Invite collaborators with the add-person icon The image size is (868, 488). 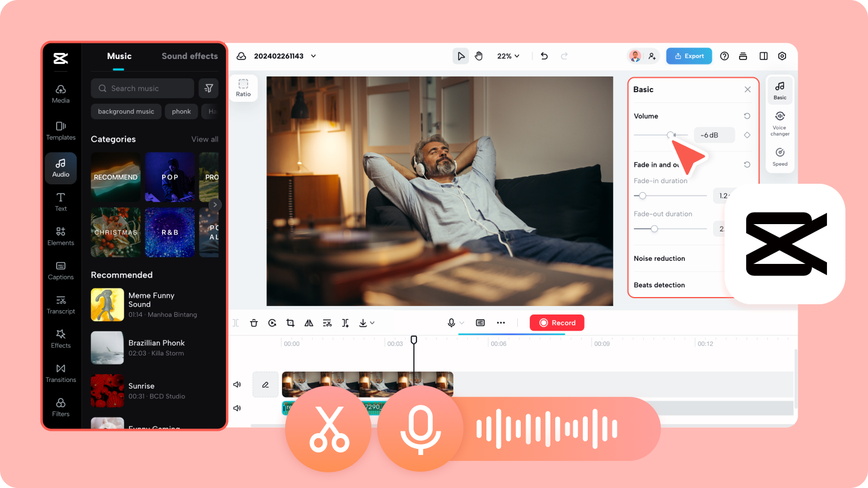point(652,56)
